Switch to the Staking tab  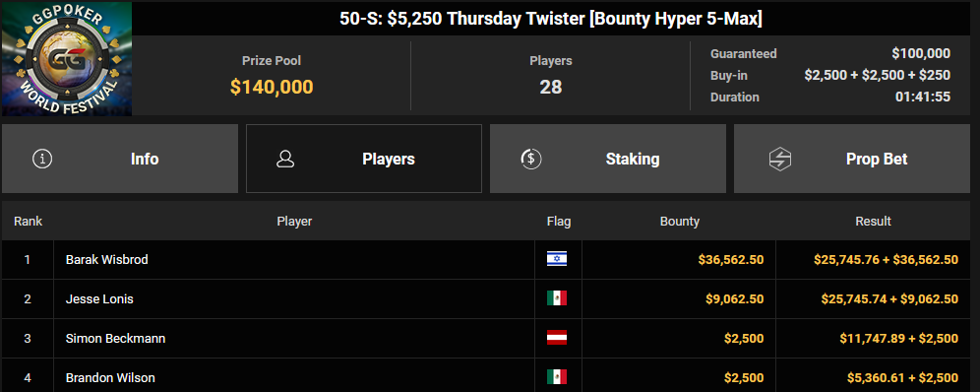[x=608, y=159]
